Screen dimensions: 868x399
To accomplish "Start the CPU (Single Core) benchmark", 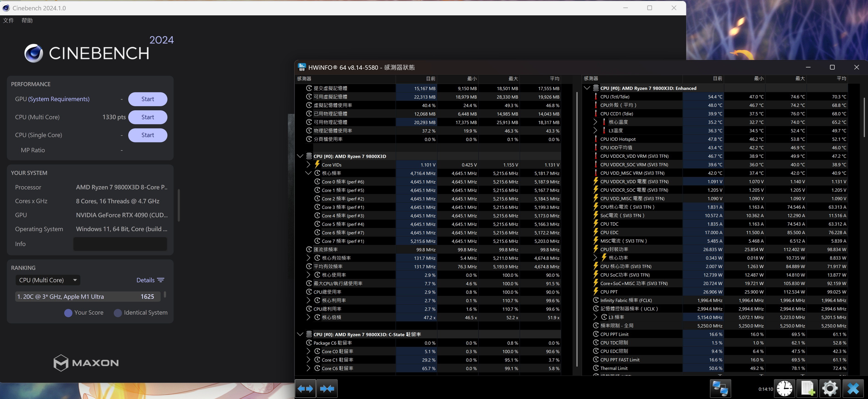I will 148,135.
